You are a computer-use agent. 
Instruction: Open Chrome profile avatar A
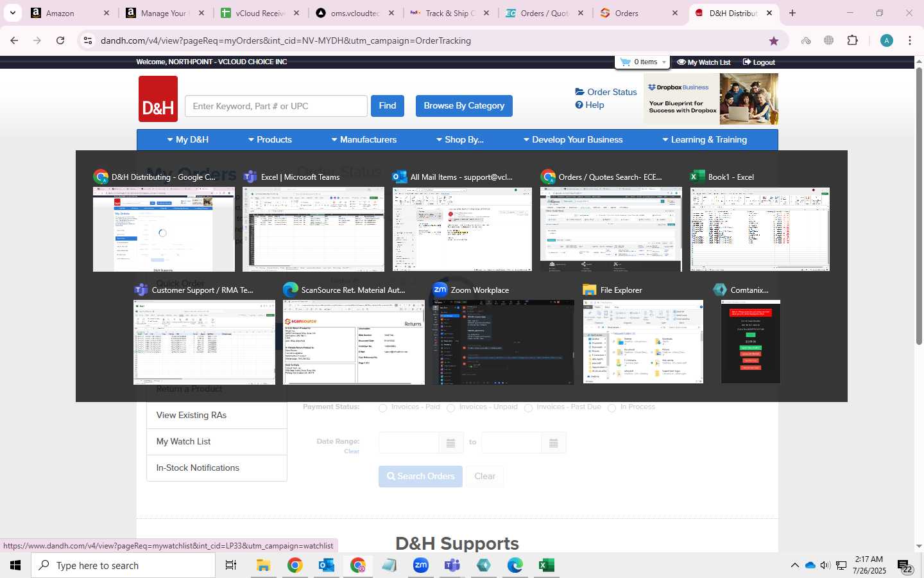pyautogui.click(x=887, y=40)
